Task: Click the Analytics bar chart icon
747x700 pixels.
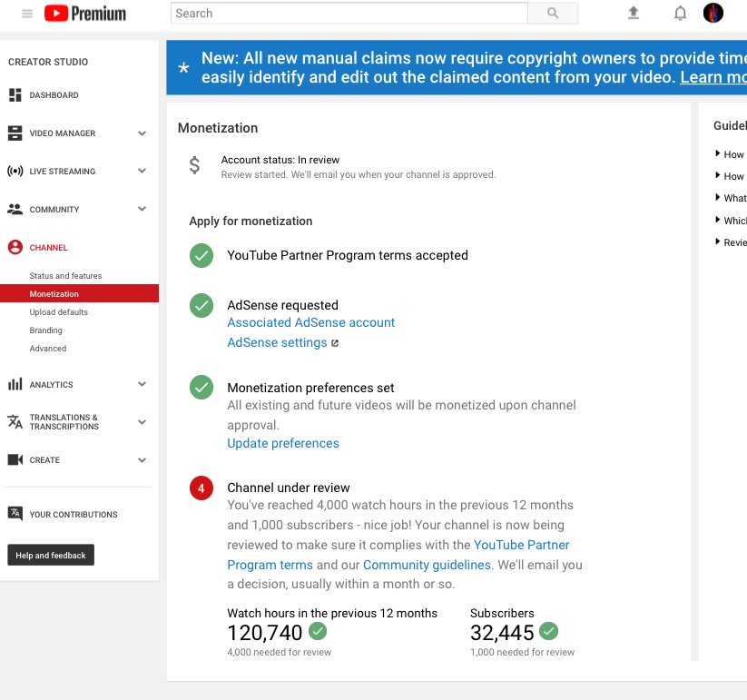Action: point(15,384)
